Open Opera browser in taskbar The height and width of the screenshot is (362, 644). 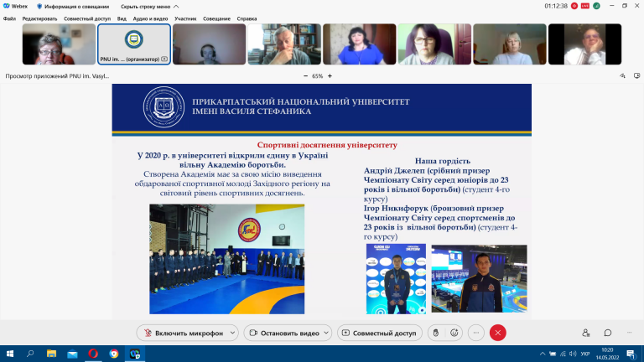[x=93, y=354]
